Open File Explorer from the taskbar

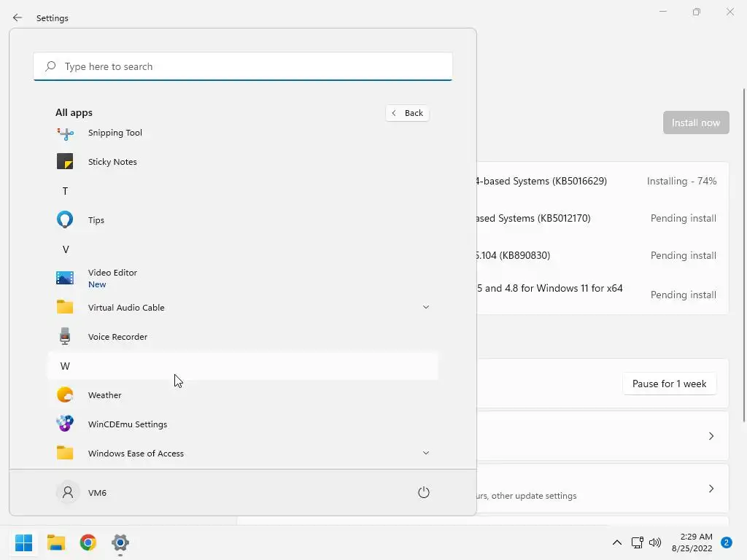pyautogui.click(x=56, y=542)
